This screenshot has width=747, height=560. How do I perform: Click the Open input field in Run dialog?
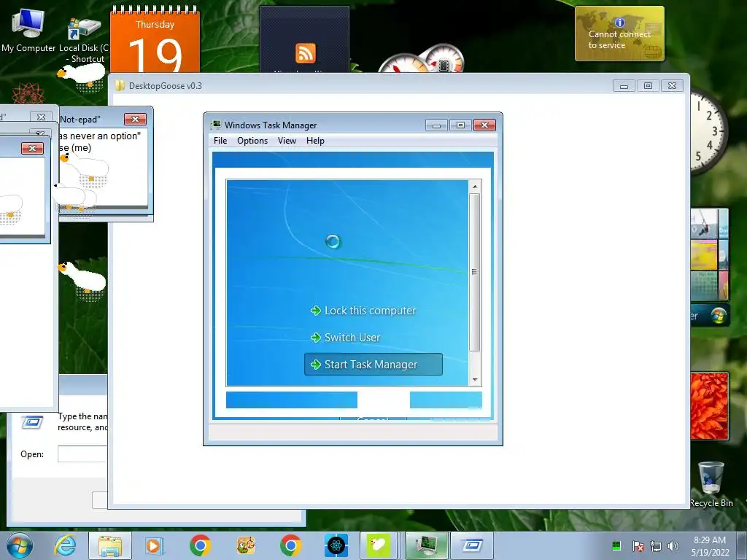pos(82,454)
